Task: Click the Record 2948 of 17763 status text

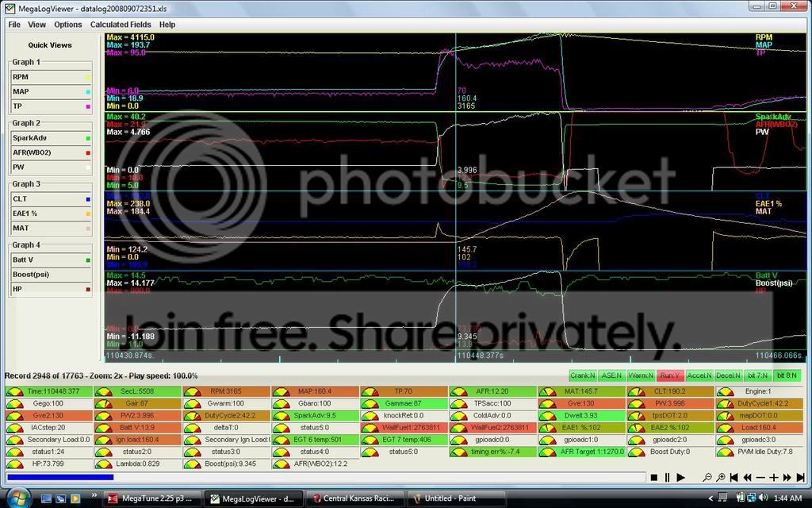Action: pyautogui.click(x=101, y=375)
